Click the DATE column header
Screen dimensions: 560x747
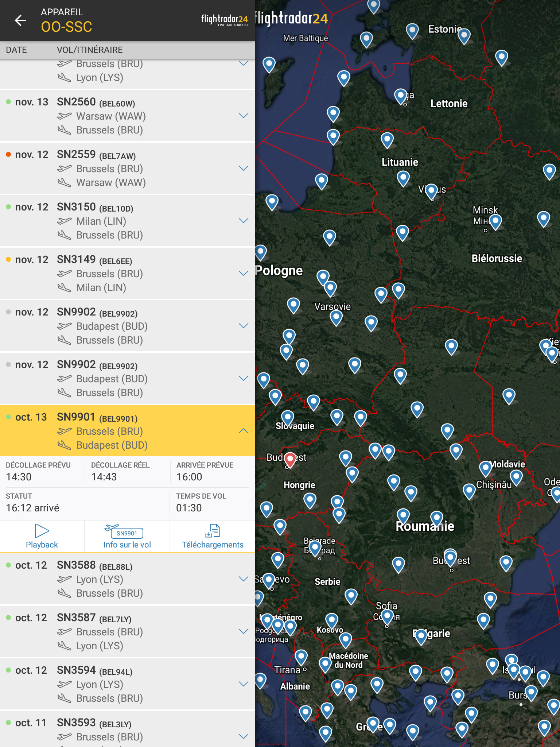click(16, 50)
